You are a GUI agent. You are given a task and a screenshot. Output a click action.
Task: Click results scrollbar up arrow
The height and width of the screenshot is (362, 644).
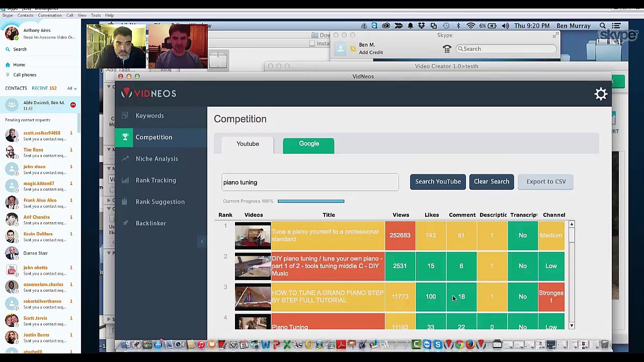[x=572, y=224]
